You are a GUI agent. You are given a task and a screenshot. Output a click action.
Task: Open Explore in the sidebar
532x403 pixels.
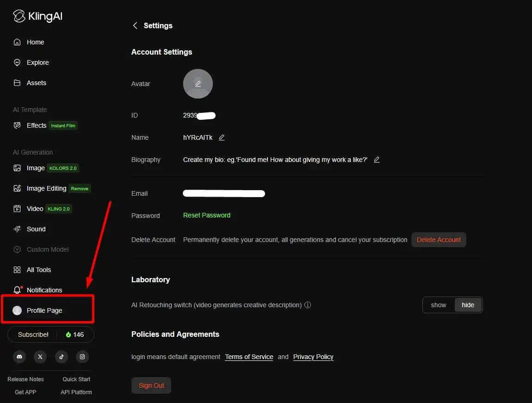pyautogui.click(x=31, y=62)
